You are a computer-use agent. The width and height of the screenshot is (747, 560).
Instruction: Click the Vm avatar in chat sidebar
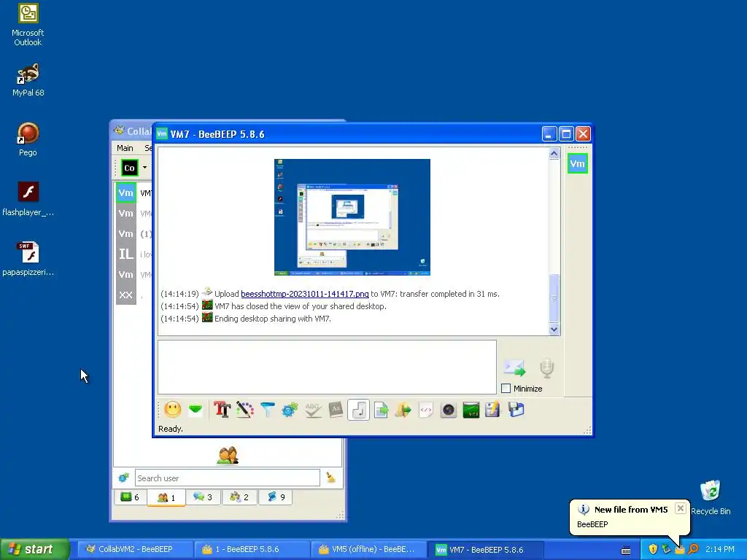click(578, 164)
